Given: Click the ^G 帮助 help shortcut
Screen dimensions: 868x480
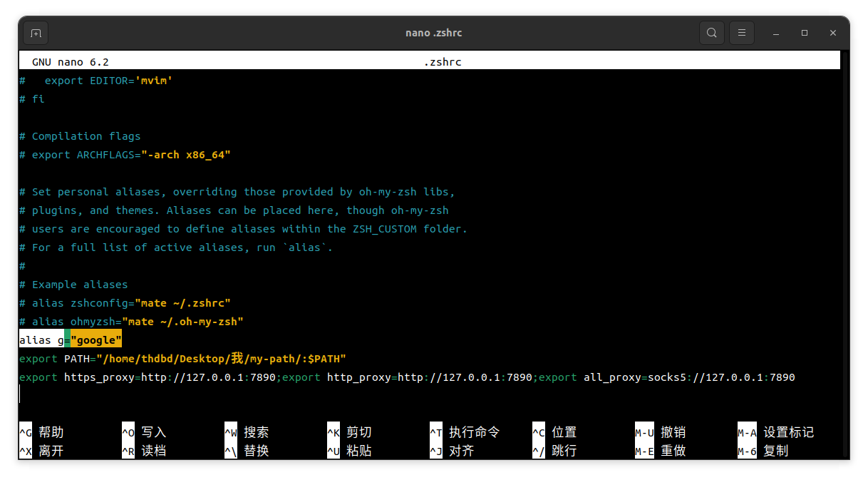Looking at the screenshot, I should [x=41, y=432].
